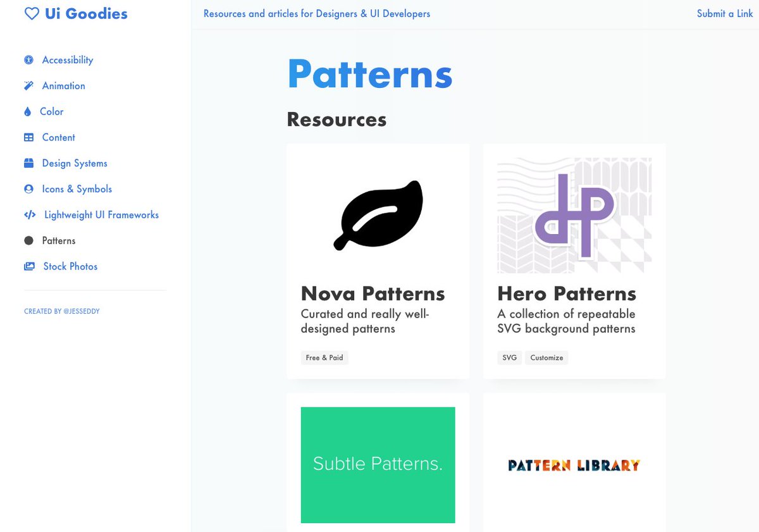The image size is (759, 532).
Task: Click the Patterns circle icon in sidebar
Action: point(28,241)
